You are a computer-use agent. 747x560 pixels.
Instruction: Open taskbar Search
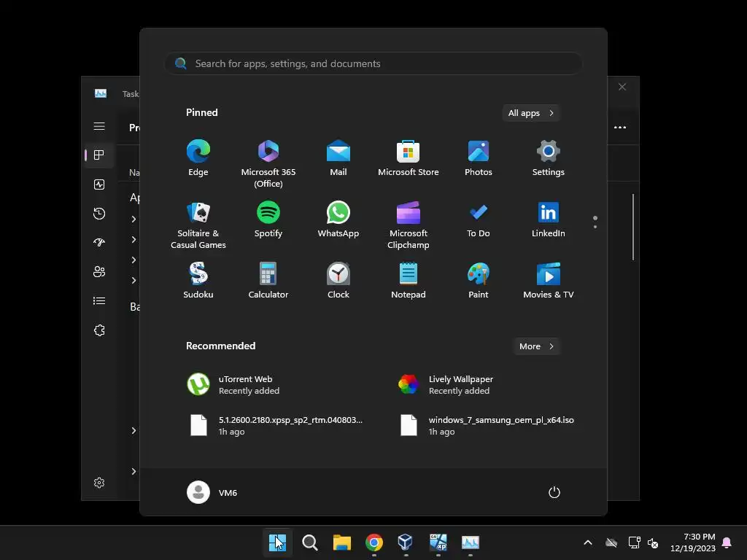309,542
